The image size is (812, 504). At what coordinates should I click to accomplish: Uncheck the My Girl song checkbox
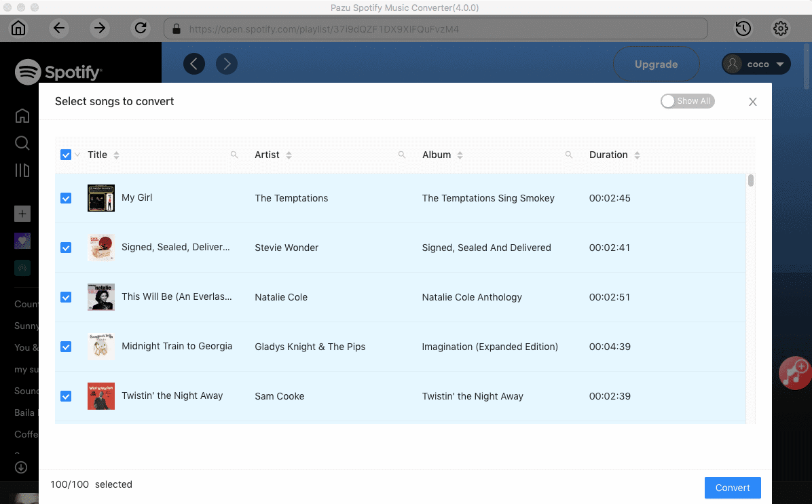click(66, 198)
